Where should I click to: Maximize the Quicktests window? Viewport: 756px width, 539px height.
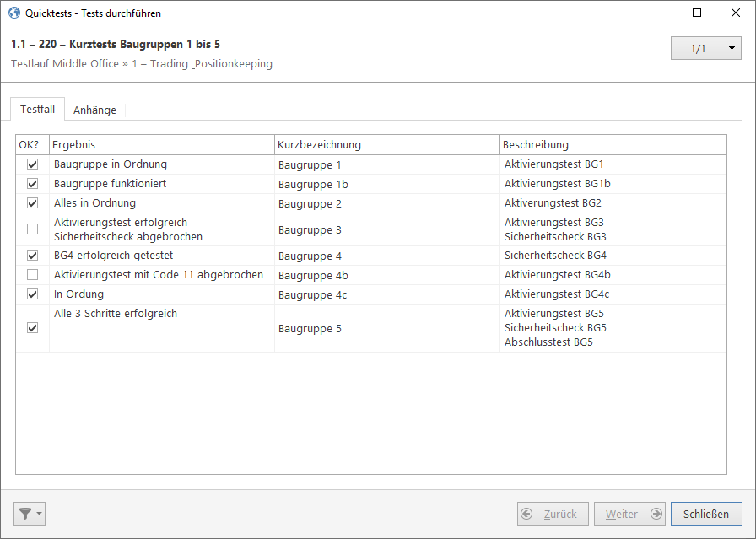[x=697, y=13]
